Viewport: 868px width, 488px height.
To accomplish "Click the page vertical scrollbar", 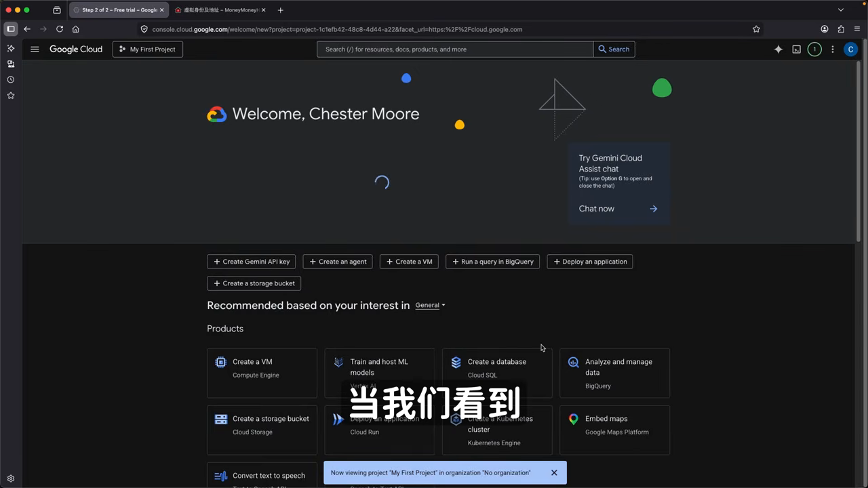I will point(859,151).
